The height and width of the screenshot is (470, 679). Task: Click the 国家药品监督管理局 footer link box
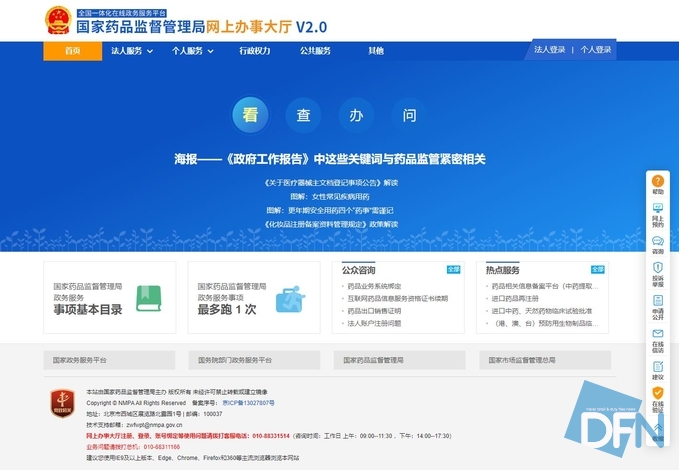(399, 360)
